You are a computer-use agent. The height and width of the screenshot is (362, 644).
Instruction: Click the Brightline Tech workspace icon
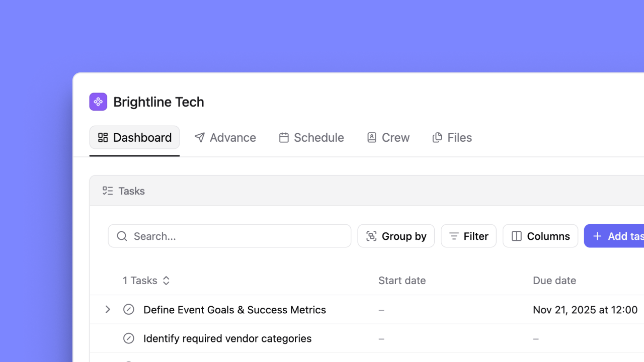(98, 102)
